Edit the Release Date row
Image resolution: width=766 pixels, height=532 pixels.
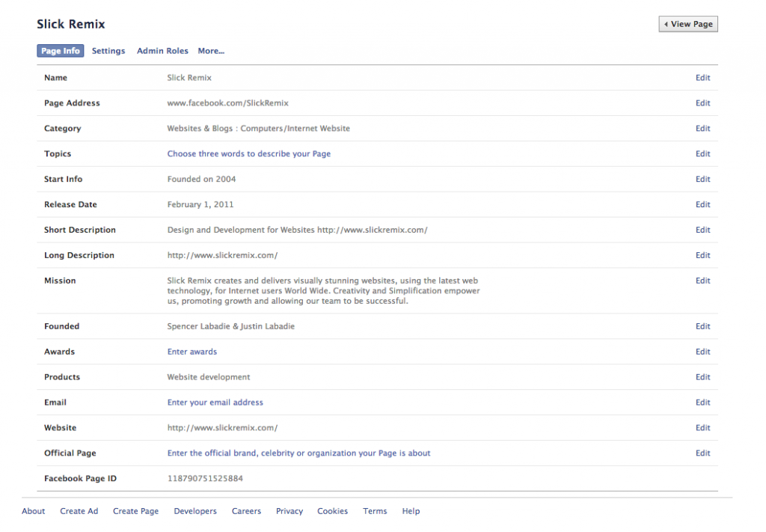[702, 205]
